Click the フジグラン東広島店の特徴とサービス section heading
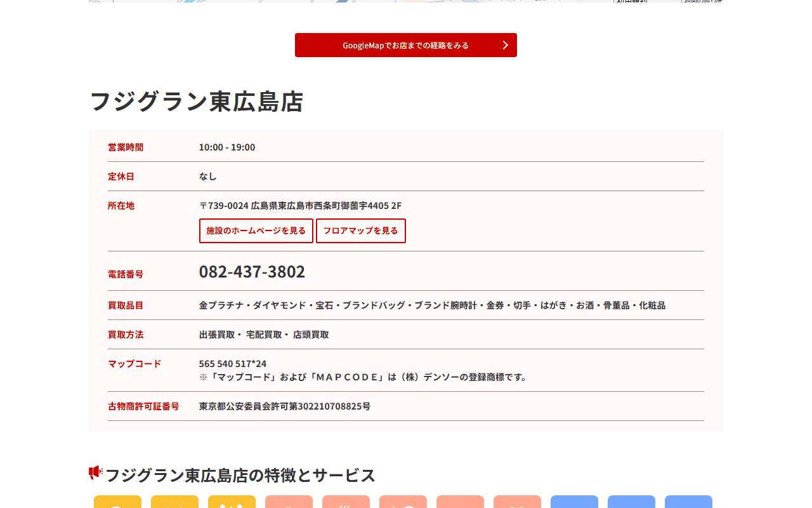This screenshot has width=812, height=508. [x=240, y=475]
